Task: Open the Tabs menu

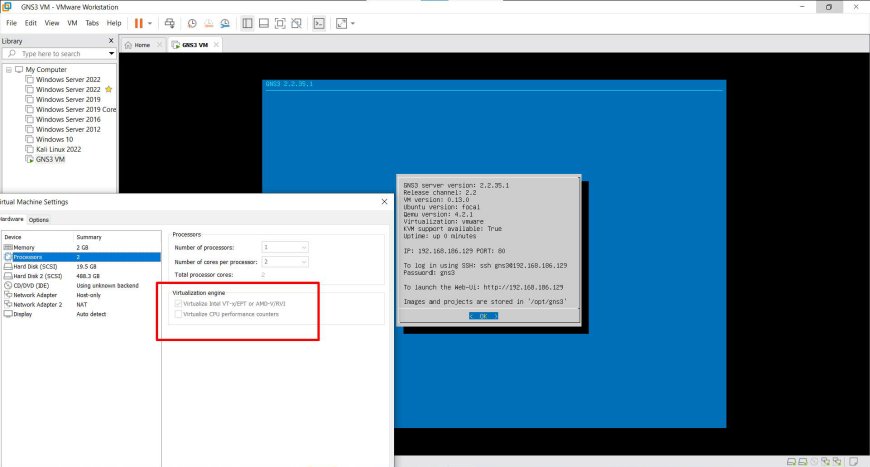Action: (x=92, y=23)
